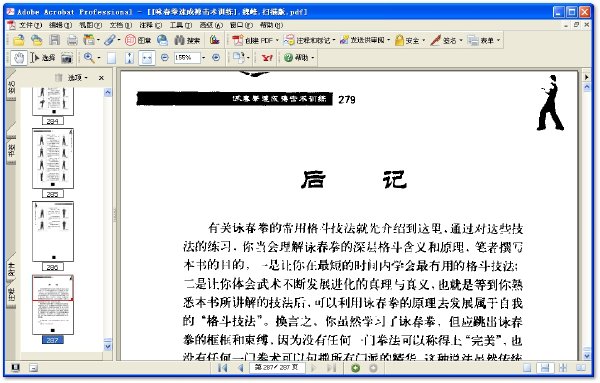600x383 pixels.
Task: Click the Open file folder icon
Action: 18,40
